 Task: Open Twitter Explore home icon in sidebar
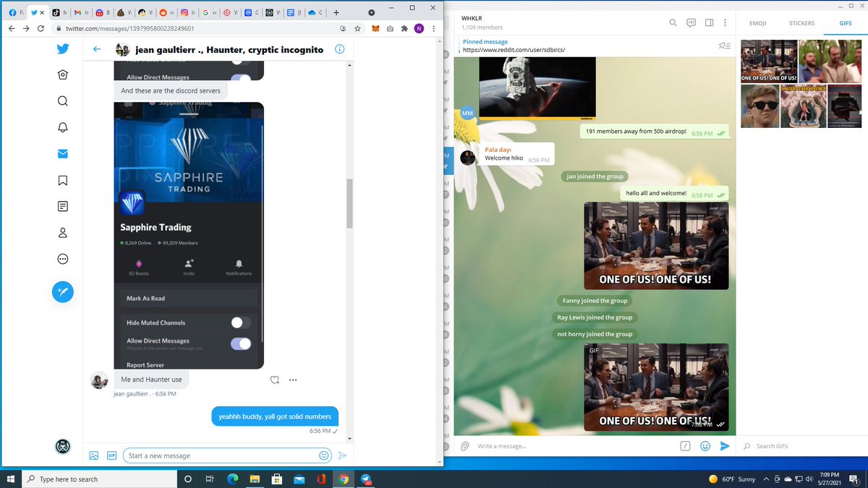63,75
